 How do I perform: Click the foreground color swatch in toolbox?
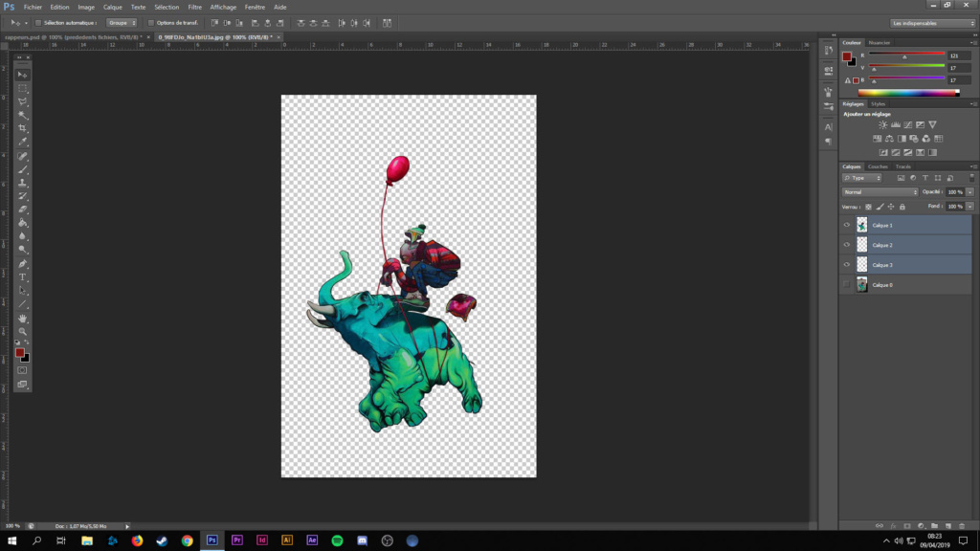(x=20, y=353)
